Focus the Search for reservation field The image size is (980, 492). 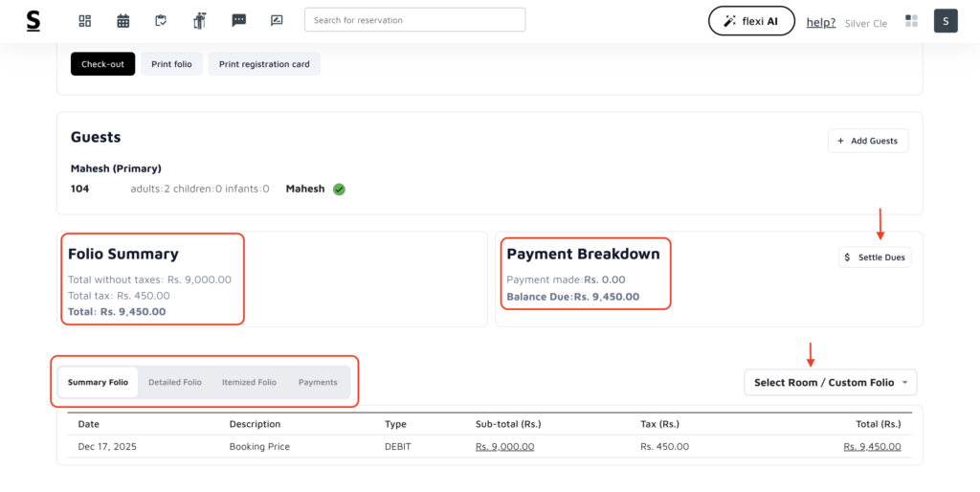(414, 20)
